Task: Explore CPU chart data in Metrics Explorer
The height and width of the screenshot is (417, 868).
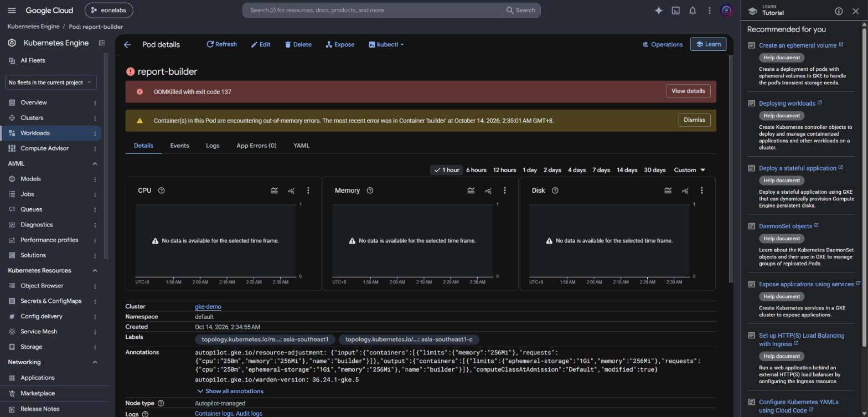Action: [x=291, y=191]
